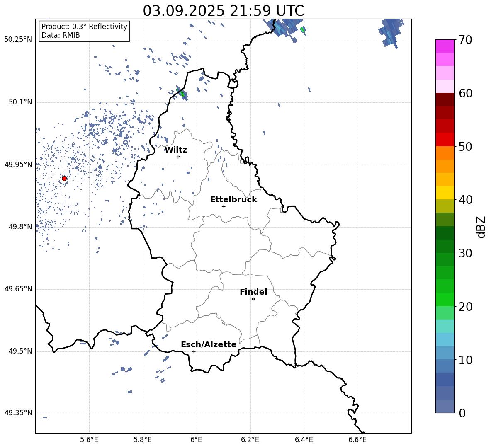Click the 5.6°E longitude label
The height and width of the screenshot is (448, 491).
coord(89,440)
